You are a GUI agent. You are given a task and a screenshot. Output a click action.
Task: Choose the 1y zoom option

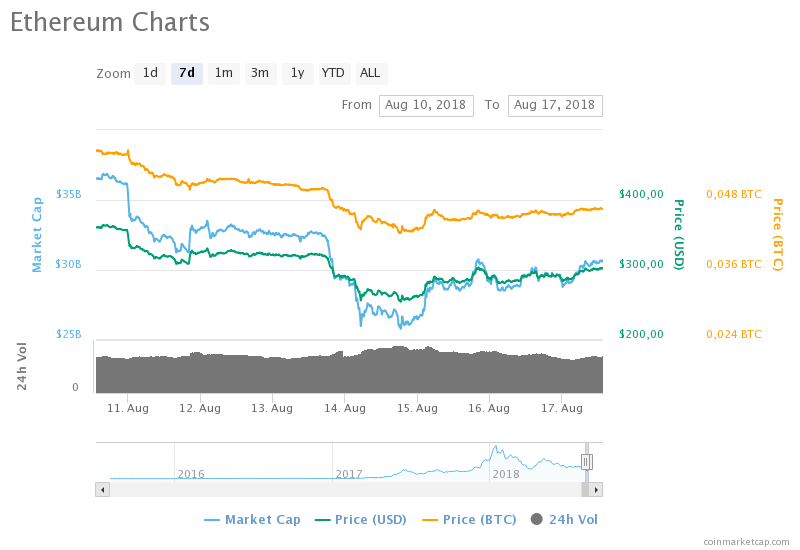[297, 73]
